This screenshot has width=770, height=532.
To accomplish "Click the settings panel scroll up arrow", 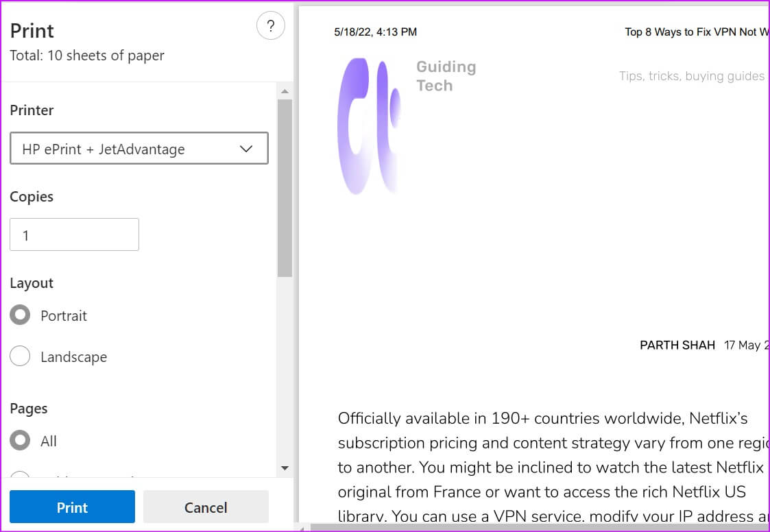I will click(285, 91).
